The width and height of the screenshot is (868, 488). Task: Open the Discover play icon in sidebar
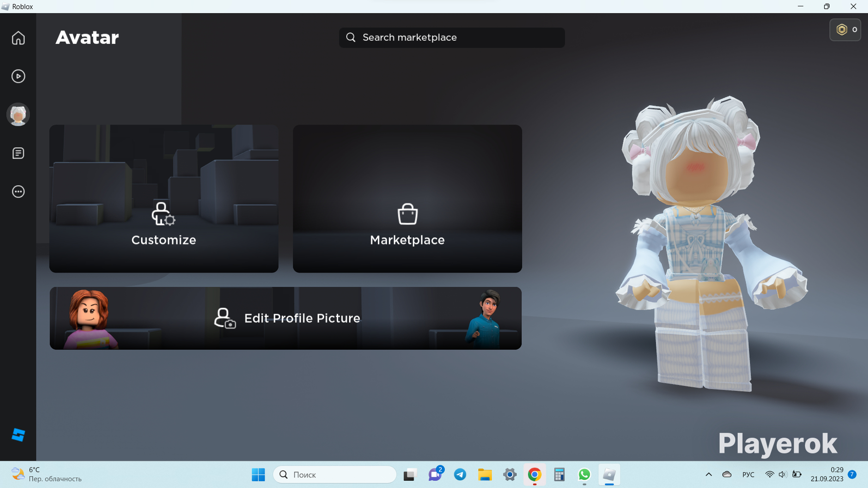click(x=18, y=76)
